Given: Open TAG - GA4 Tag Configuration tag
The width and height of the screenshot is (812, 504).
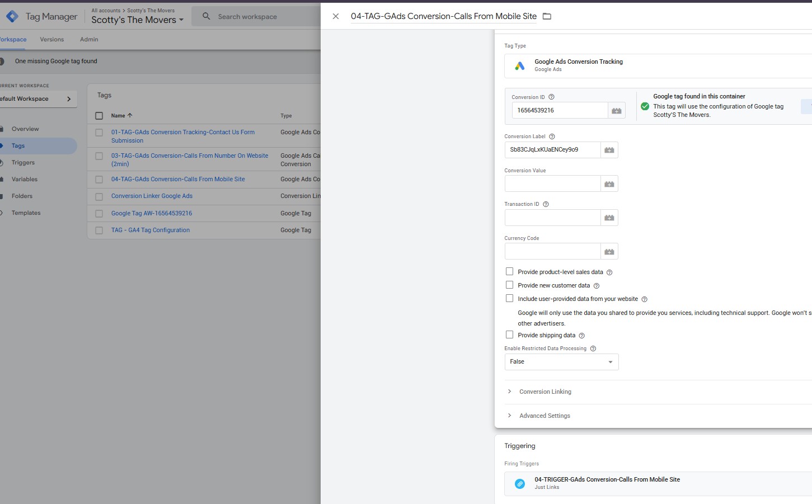Looking at the screenshot, I should (x=151, y=230).
